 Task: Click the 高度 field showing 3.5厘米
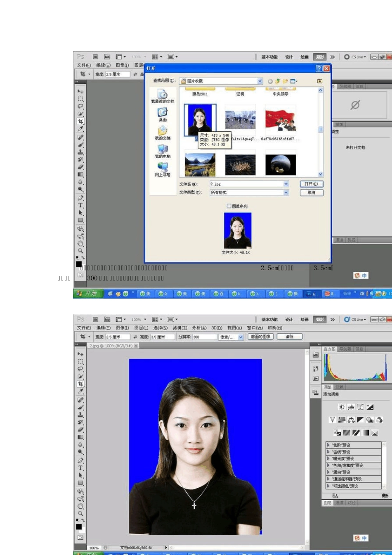162,337
